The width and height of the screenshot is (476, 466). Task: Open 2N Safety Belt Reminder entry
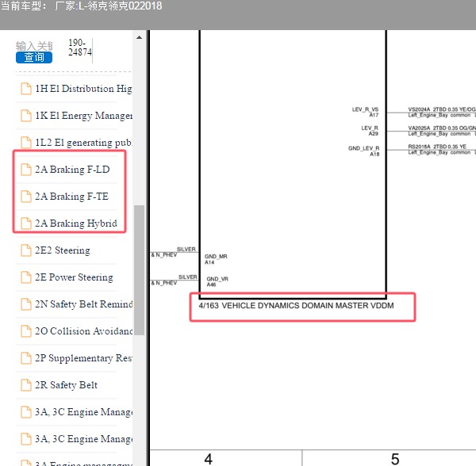tap(83, 304)
